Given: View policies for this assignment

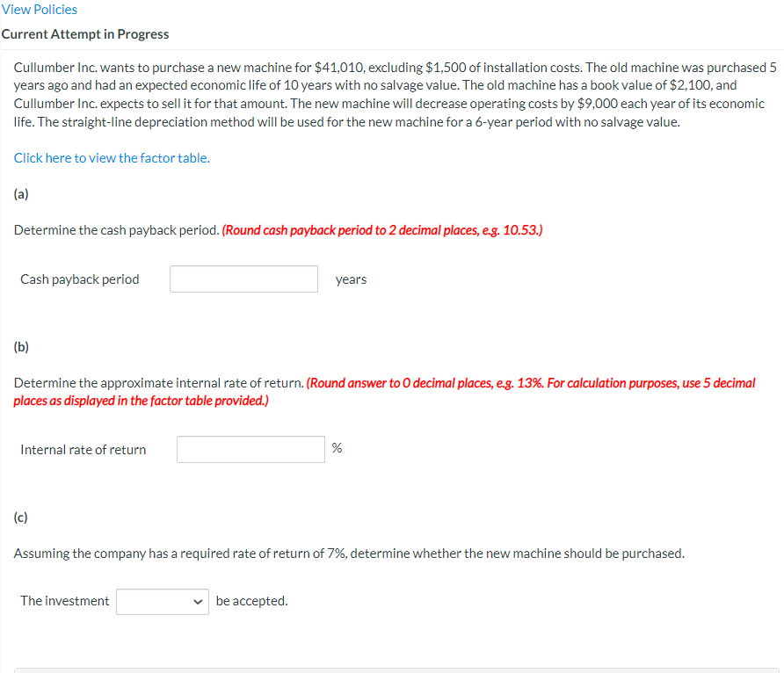Looking at the screenshot, I should (x=38, y=9).
